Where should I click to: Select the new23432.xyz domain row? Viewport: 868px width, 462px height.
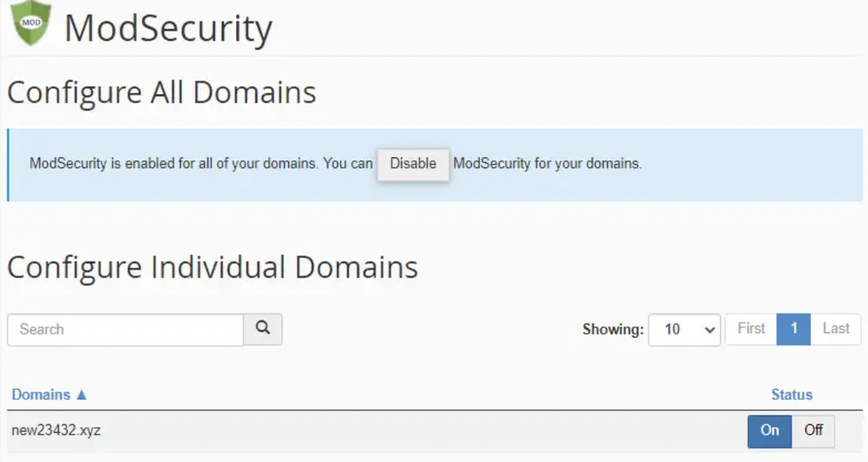[x=56, y=431]
